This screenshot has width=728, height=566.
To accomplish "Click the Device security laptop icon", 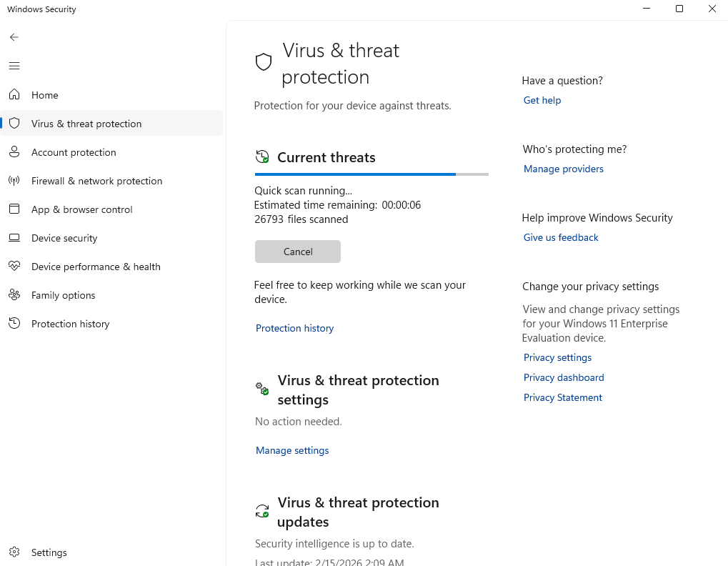I will point(14,238).
